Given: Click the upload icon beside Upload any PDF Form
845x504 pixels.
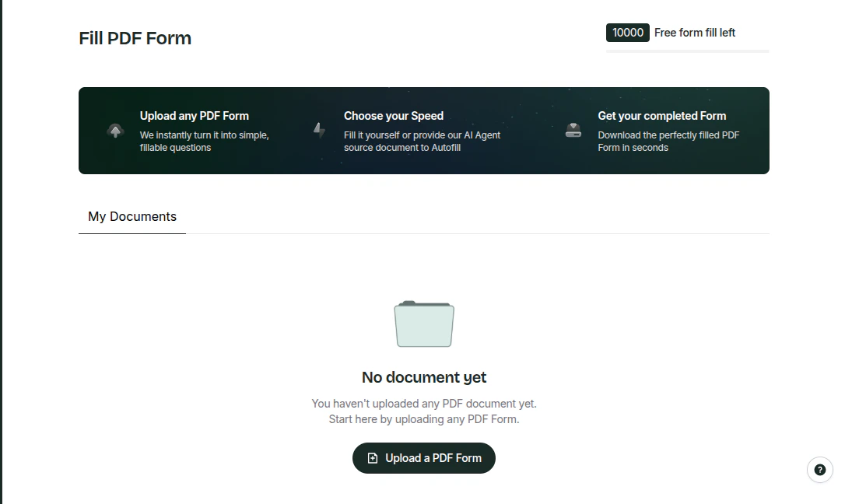Looking at the screenshot, I should pyautogui.click(x=115, y=131).
